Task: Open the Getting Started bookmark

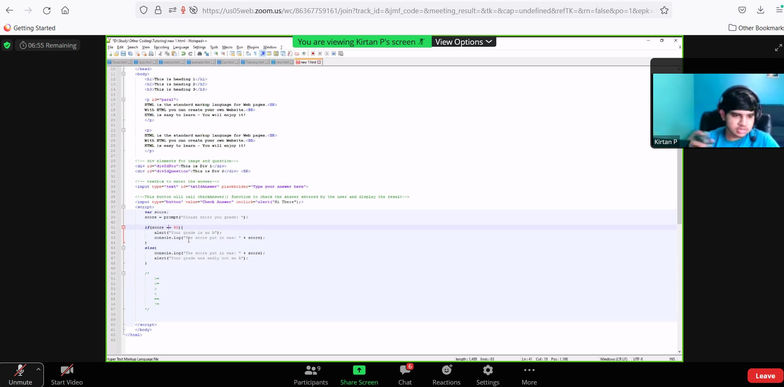Action: [30, 28]
